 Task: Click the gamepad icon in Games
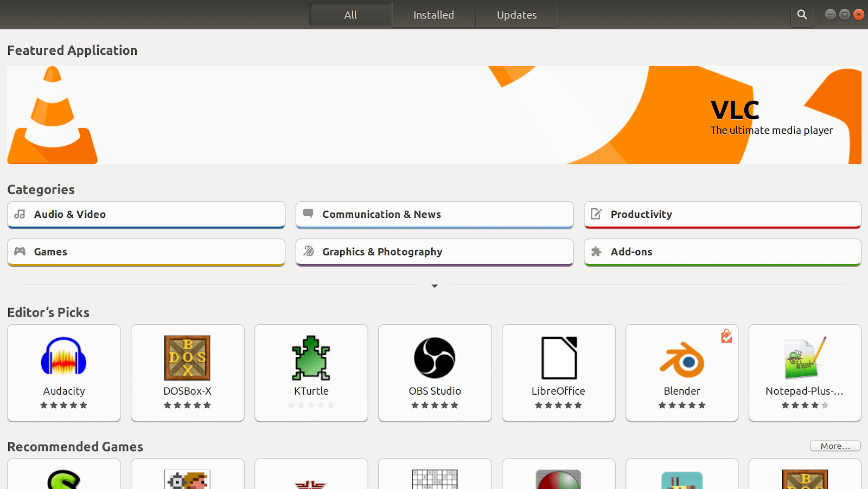tap(20, 252)
